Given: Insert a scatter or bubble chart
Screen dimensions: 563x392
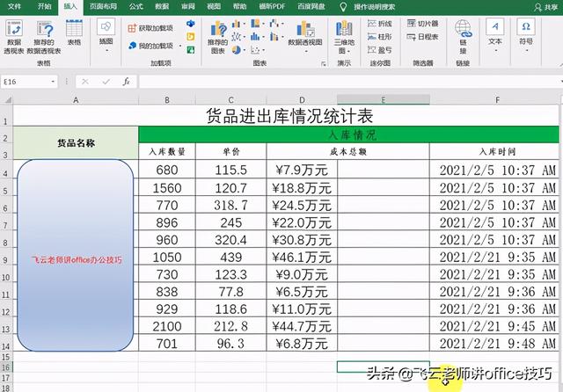Looking at the screenshot, I should coord(257,50).
